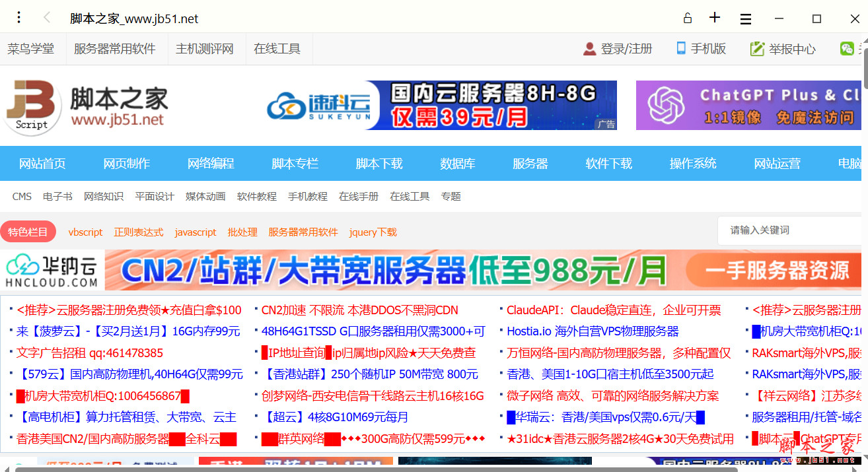Focus the 请输入关键词 search field

pos(789,230)
